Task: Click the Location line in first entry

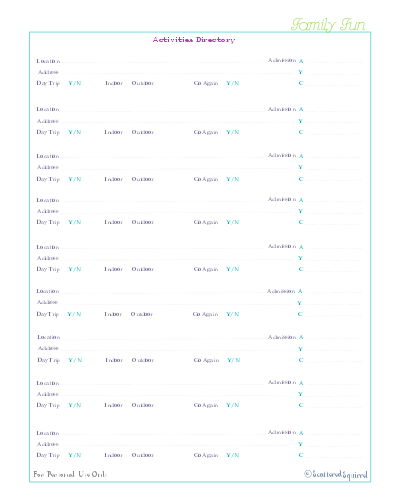Action: [163, 62]
